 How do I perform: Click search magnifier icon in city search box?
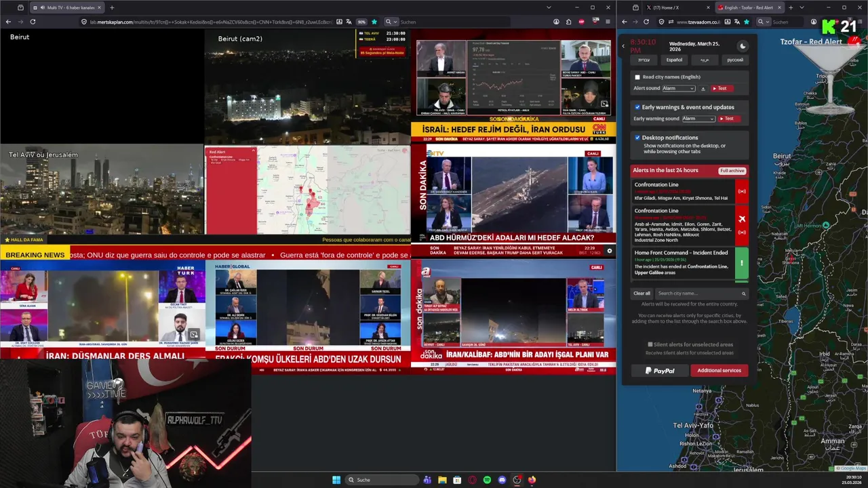pos(744,293)
